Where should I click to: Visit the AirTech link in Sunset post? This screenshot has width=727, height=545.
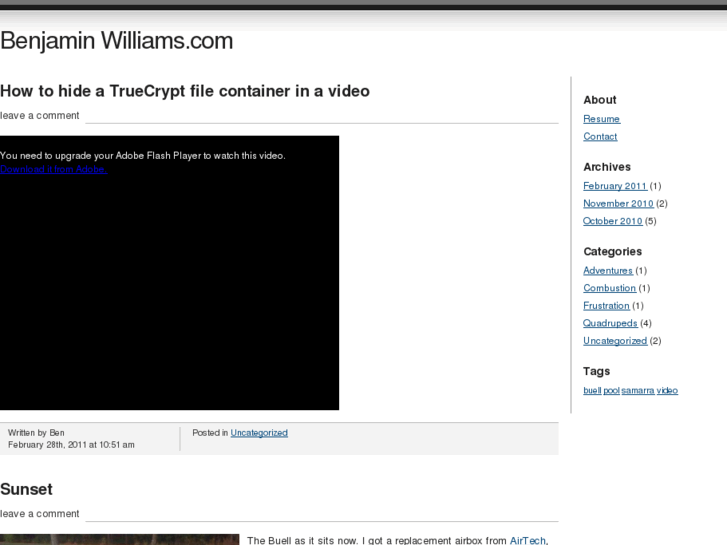point(528,540)
